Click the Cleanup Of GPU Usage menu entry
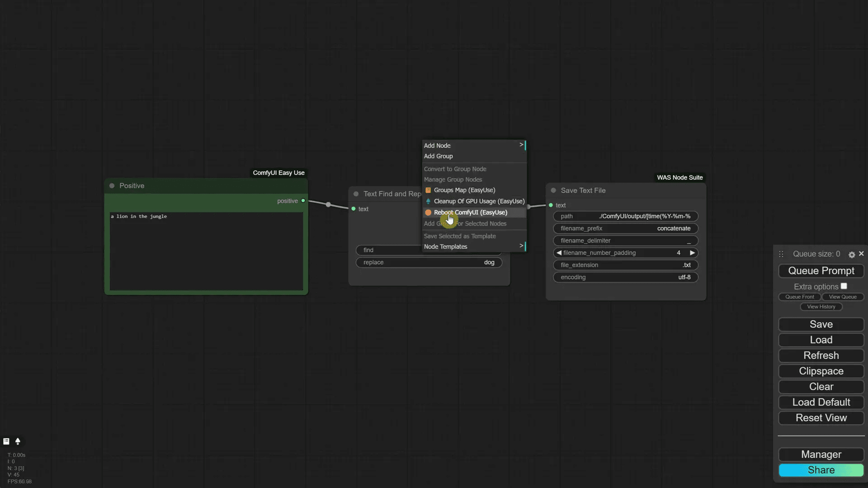 coord(479,202)
